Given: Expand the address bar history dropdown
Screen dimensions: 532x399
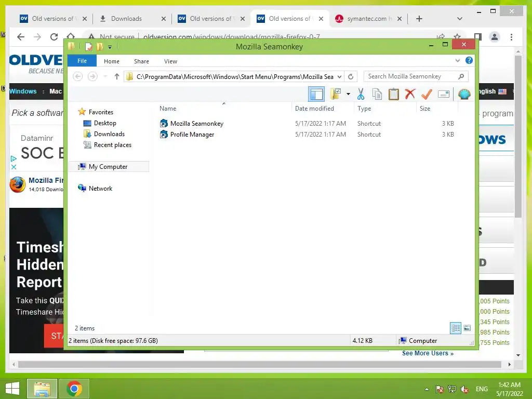Looking at the screenshot, I should point(339,77).
